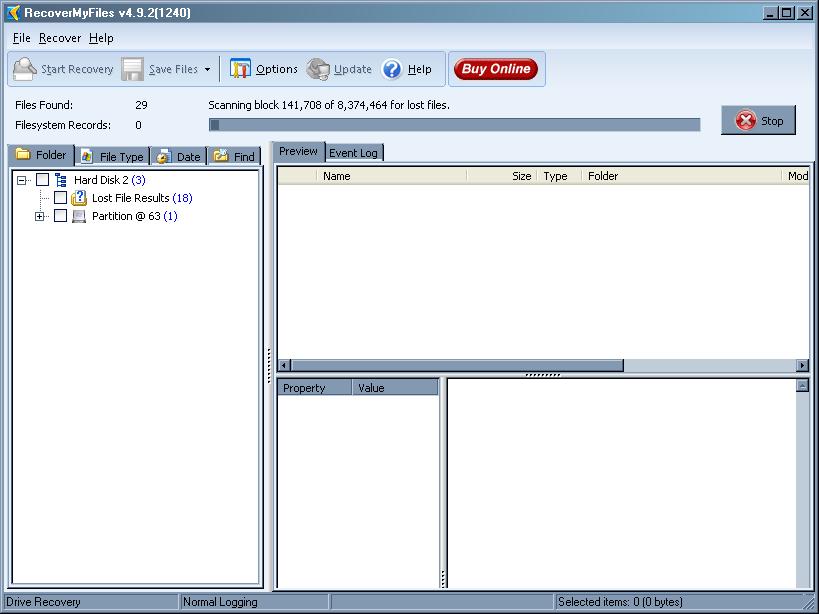The width and height of the screenshot is (819, 614).
Task: Click the Save Files floppy disk icon
Action: (133, 69)
